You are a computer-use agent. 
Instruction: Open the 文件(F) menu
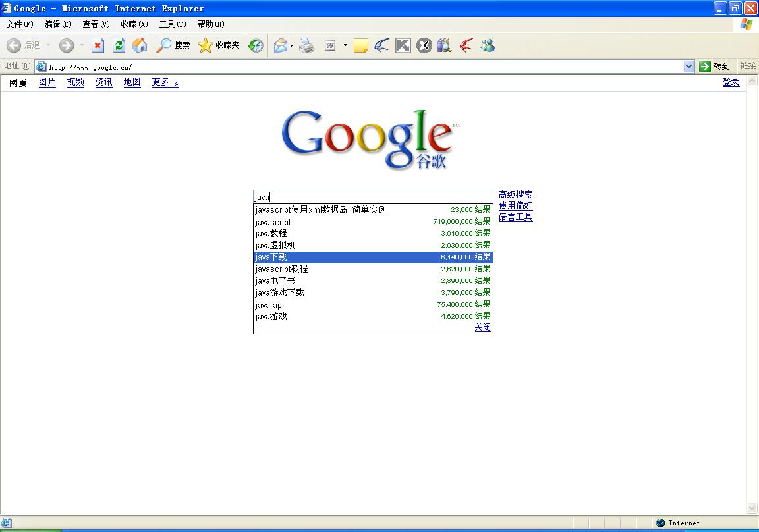(20, 24)
